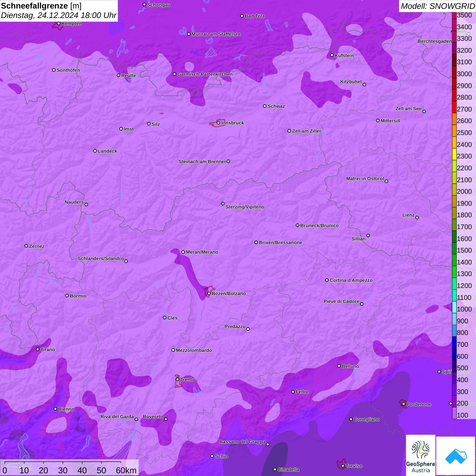Screen dimensions: 476x476
Task: Click the 'Steinach am Brenner' label
Action: tap(202, 161)
